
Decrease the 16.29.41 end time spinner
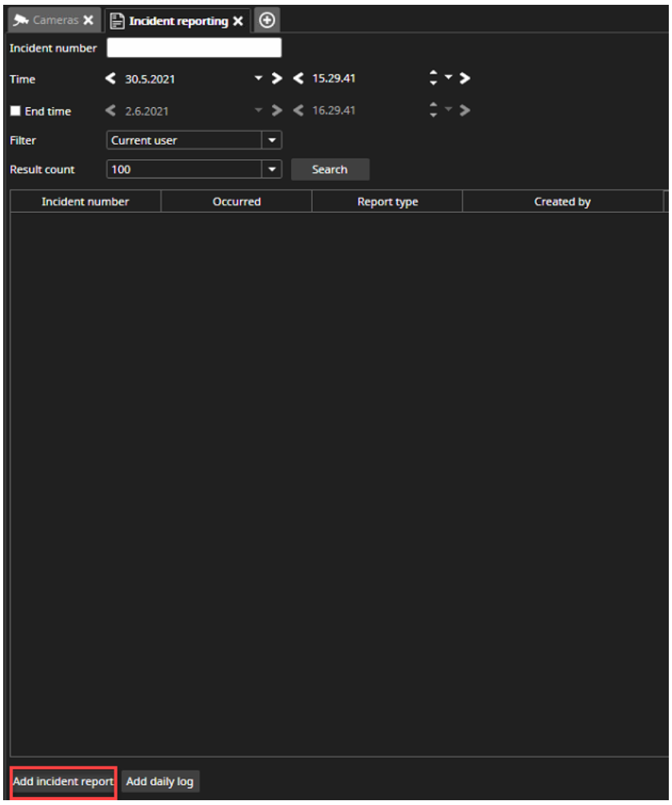434,114
